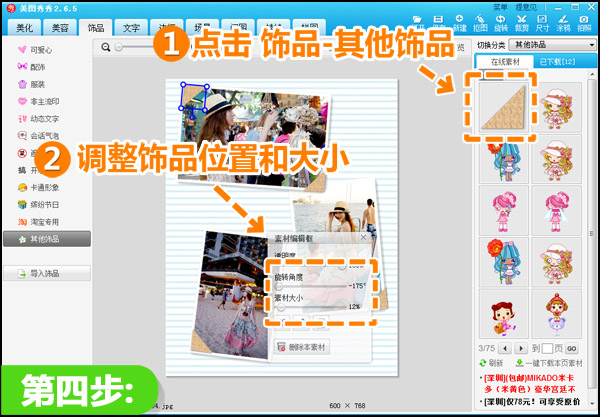Select the 缤纷节日 holiday category
This screenshot has width=600, height=417.
[x=44, y=204]
